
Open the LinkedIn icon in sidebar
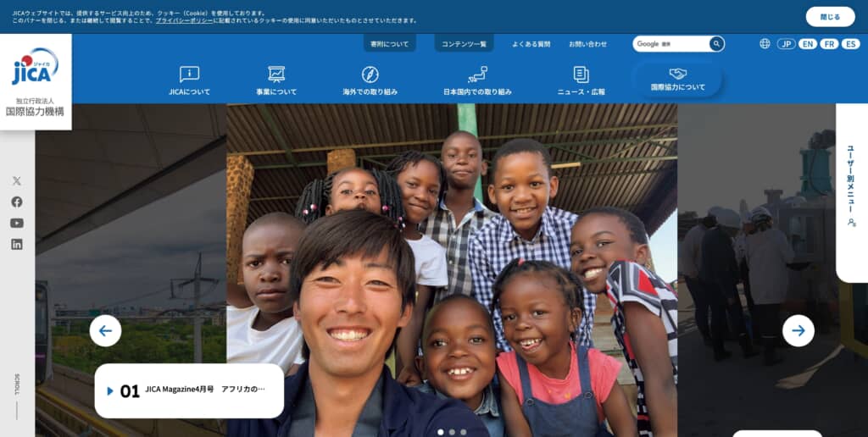pyautogui.click(x=17, y=244)
